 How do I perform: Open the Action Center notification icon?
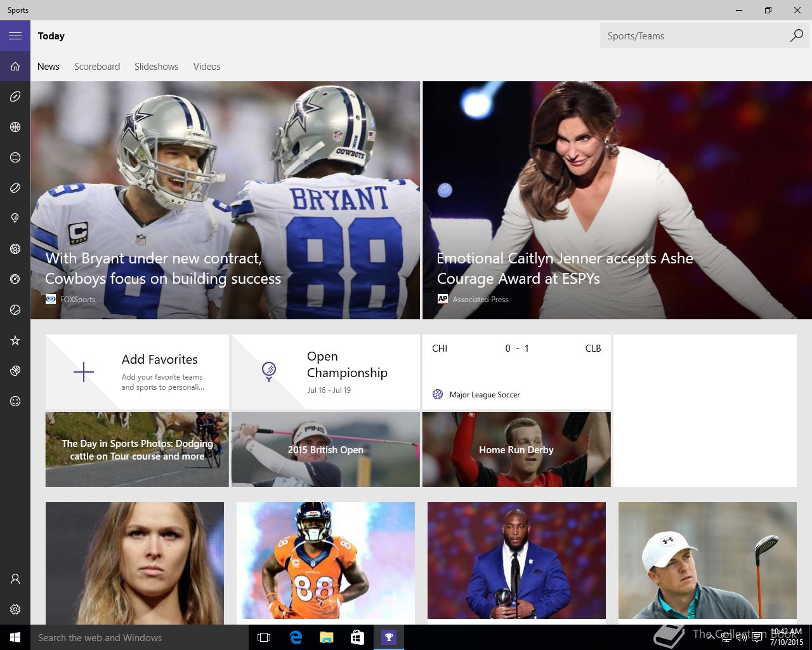click(757, 637)
